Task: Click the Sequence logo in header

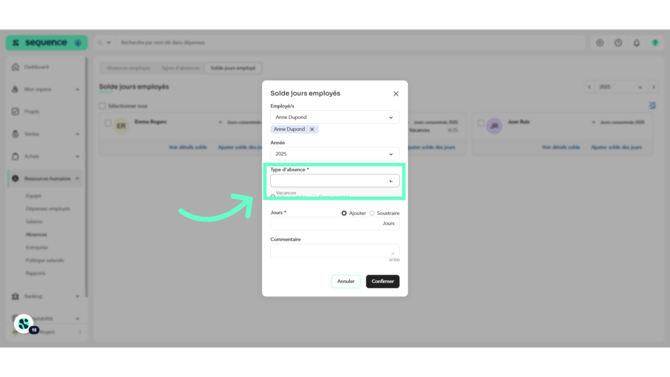Action: 46,43
